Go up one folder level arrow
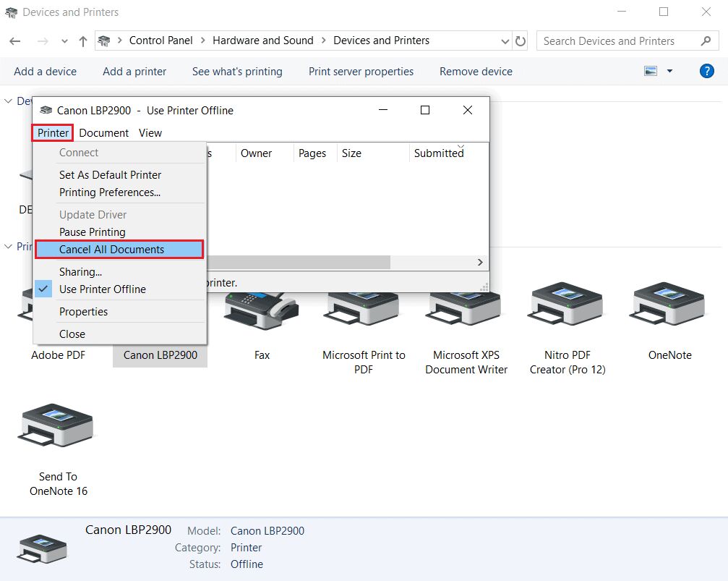The image size is (728, 581). pos(83,41)
